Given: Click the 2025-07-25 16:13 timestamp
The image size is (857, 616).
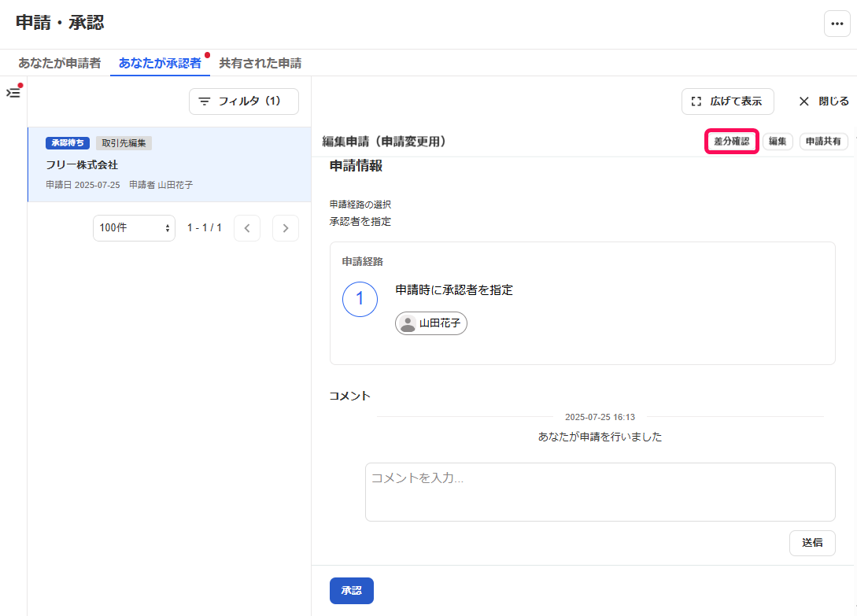Looking at the screenshot, I should point(600,417).
